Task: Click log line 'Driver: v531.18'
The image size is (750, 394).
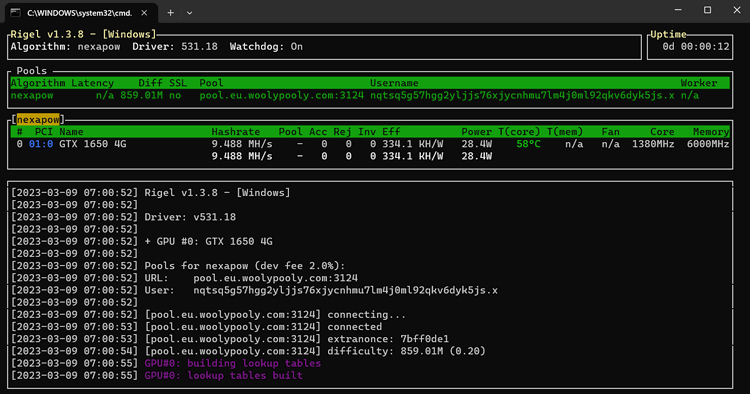Action: [190, 217]
